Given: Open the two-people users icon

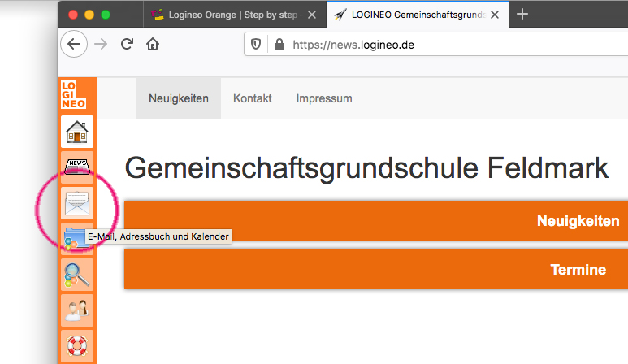Looking at the screenshot, I should pyautogui.click(x=77, y=310).
